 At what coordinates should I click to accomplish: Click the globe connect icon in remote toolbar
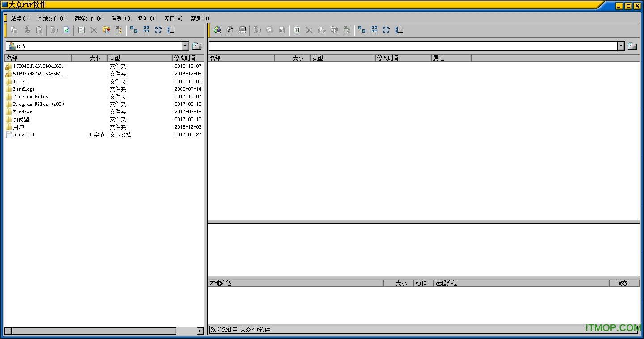217,30
